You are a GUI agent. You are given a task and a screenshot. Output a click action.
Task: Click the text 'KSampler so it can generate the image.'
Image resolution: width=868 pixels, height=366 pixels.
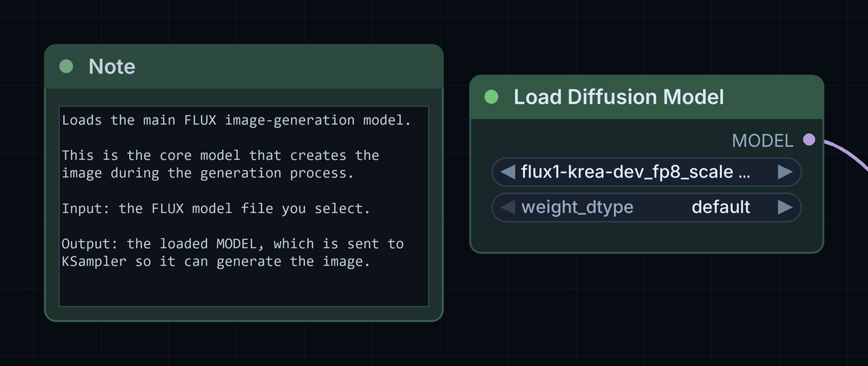[x=216, y=262]
